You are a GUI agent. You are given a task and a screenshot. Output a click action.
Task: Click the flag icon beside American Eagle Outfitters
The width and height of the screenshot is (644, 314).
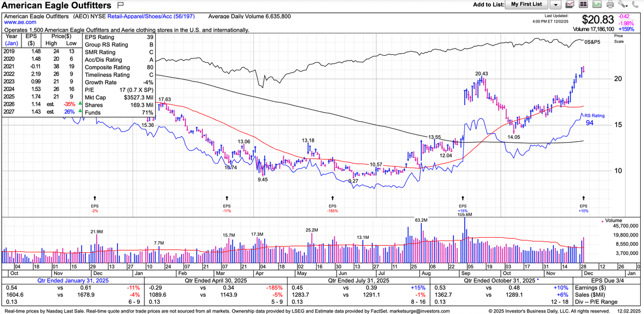tap(120, 6)
